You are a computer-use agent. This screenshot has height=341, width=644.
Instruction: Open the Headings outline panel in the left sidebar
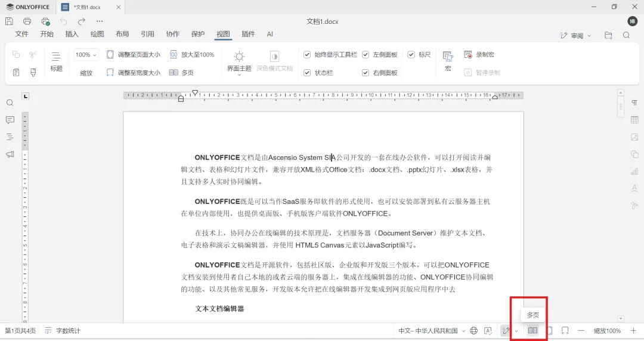(10, 137)
